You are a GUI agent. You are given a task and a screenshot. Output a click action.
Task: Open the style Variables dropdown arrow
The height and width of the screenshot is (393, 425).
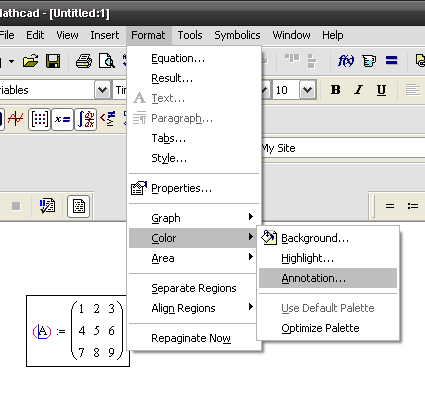point(102,90)
